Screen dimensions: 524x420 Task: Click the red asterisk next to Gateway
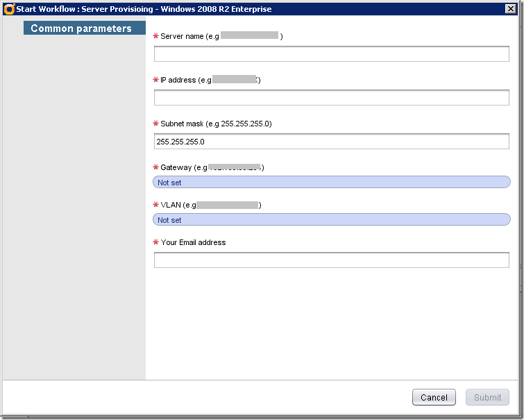(x=156, y=167)
